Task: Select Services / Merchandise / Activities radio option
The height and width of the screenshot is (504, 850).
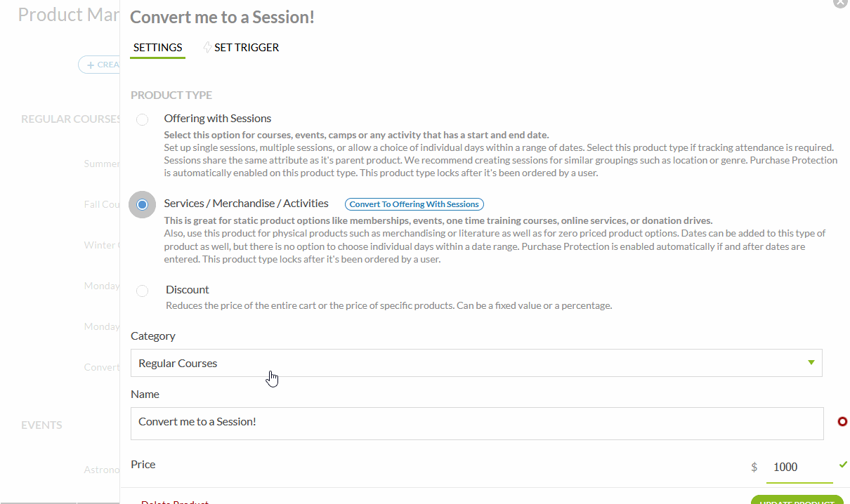Action: tap(143, 205)
